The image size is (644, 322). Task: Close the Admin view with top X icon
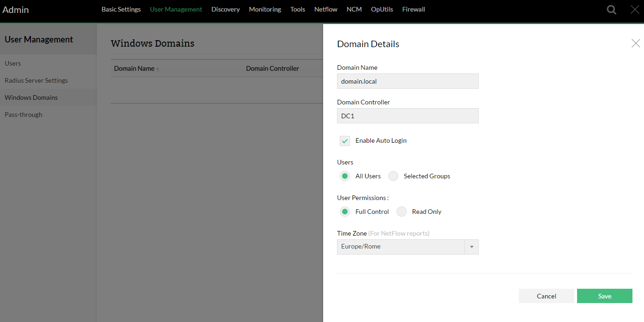click(x=635, y=10)
